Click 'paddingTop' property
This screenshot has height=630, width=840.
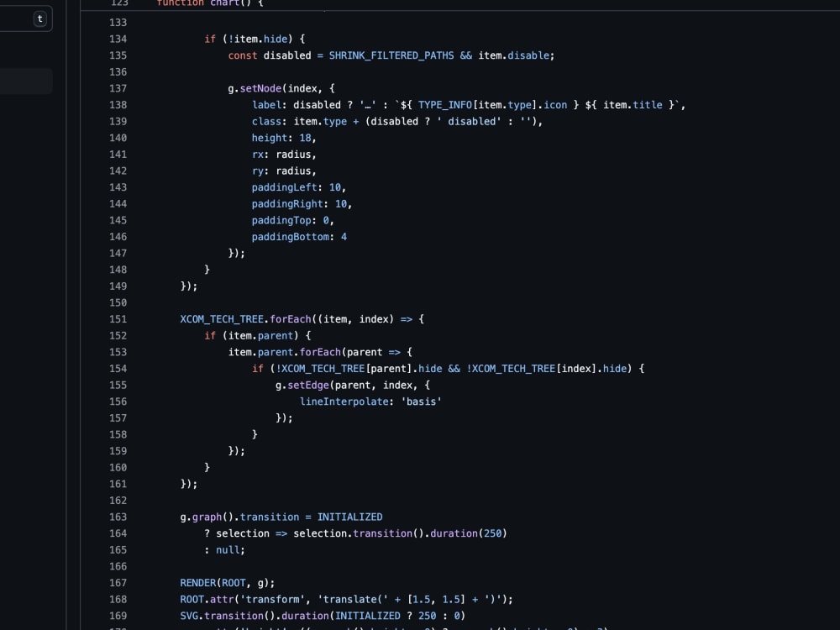click(281, 221)
